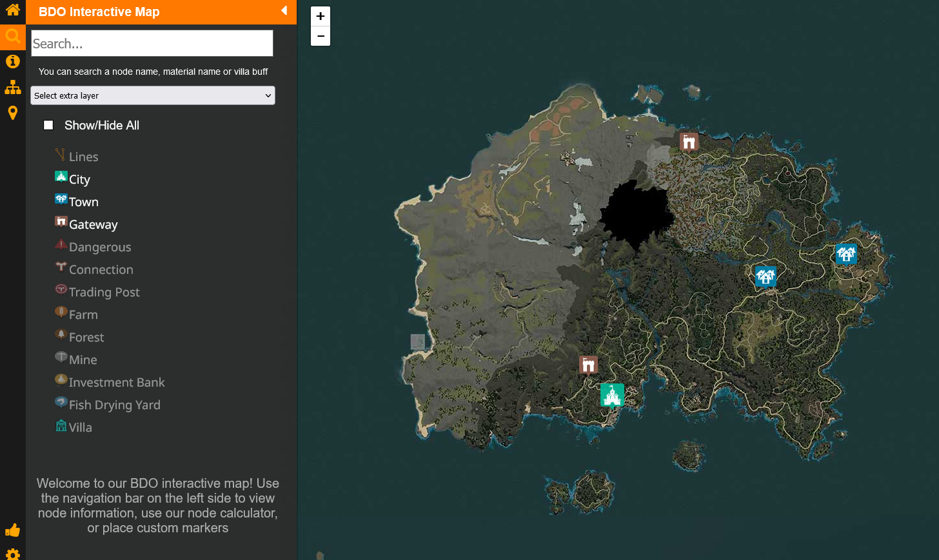This screenshot has width=939, height=560.
Task: Toggle the Connection layer
Action: 94,269
